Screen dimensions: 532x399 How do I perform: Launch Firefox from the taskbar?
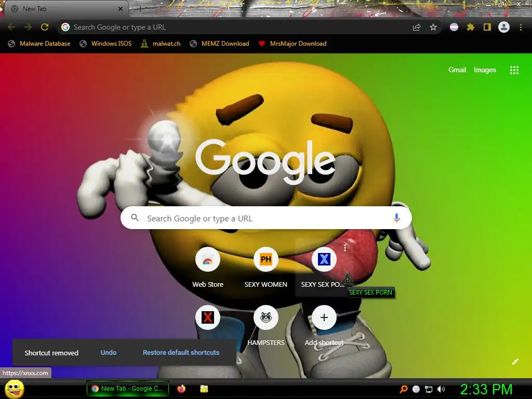(x=181, y=389)
